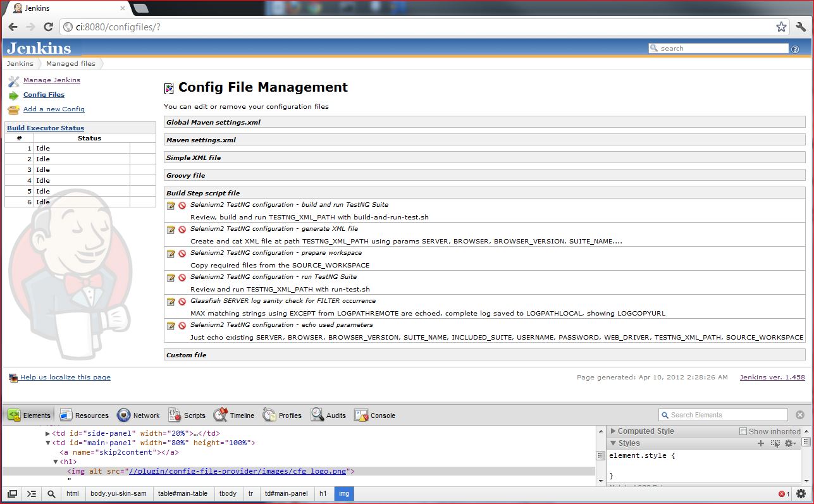Screen dimensions: 814x504
Task: Open the Add a new Config link
Action: tap(54, 109)
